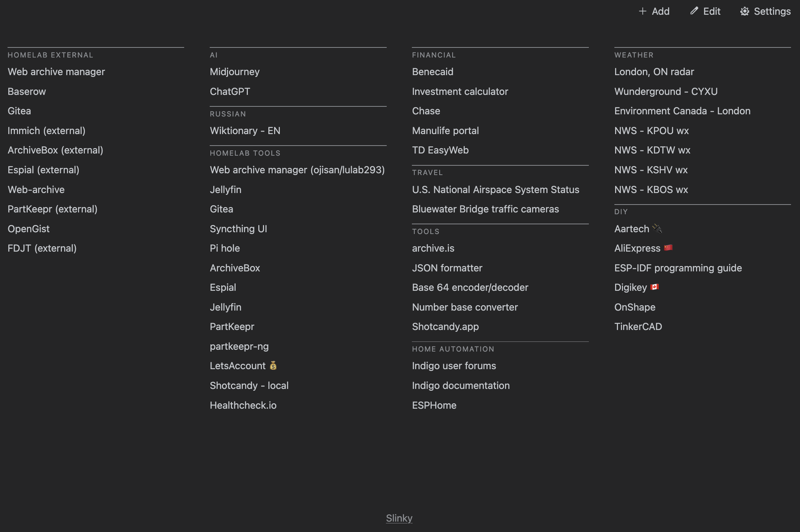Open the Chase bookmark
The width and height of the screenshot is (800, 532).
click(426, 111)
